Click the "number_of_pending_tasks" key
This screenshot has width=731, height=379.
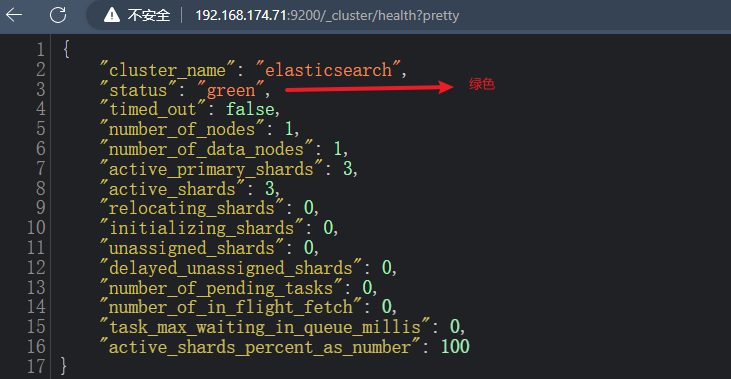click(x=221, y=287)
